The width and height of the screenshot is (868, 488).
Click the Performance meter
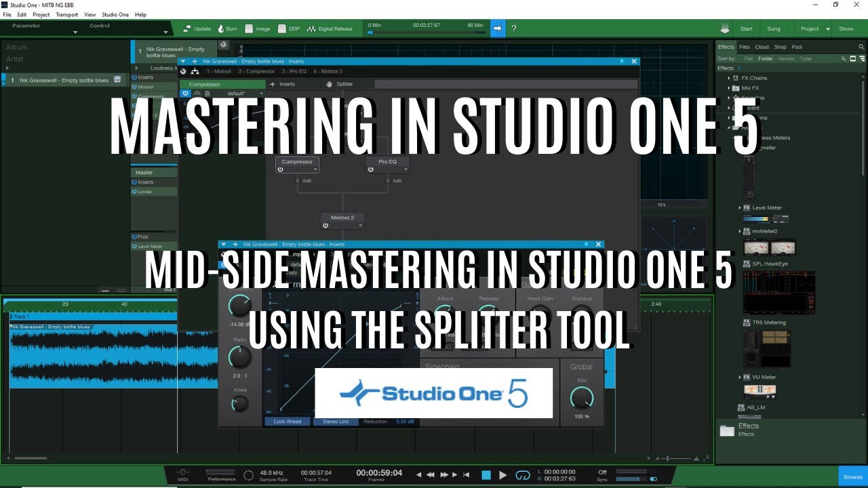click(222, 472)
